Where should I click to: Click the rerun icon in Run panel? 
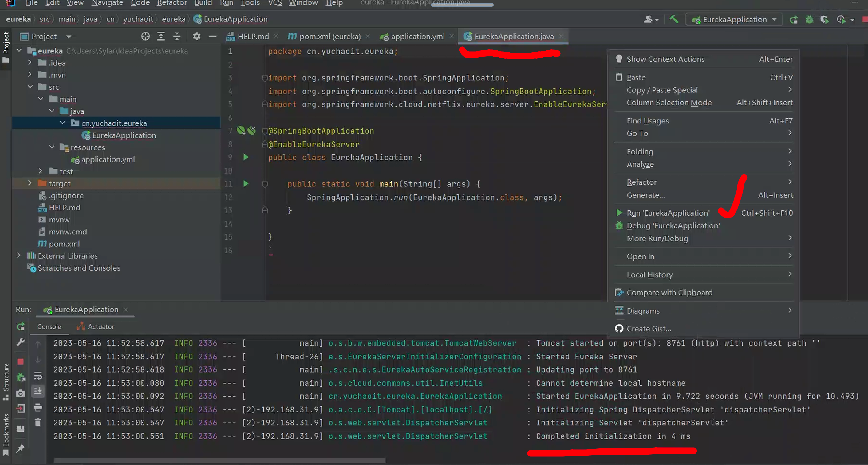(x=21, y=326)
